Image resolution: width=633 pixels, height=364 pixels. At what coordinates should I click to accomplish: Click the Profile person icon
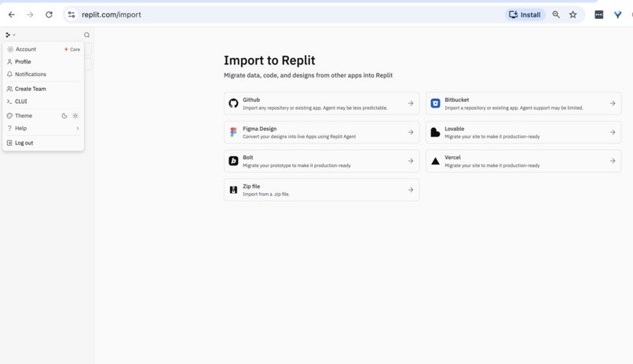point(9,62)
